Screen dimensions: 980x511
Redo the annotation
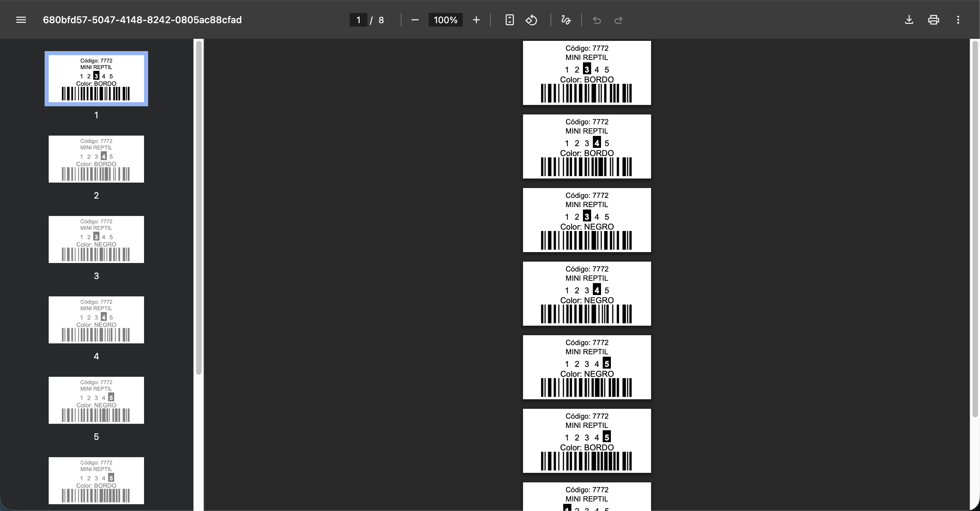(x=619, y=20)
